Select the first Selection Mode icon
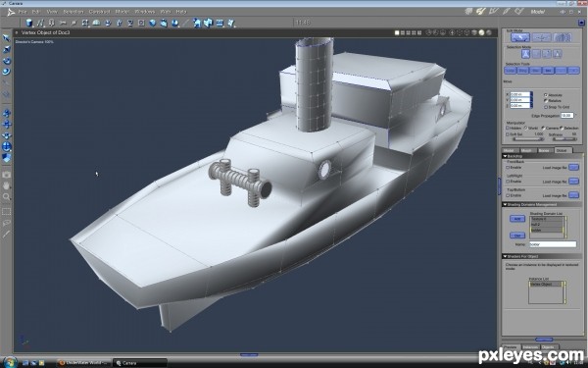 click(525, 54)
